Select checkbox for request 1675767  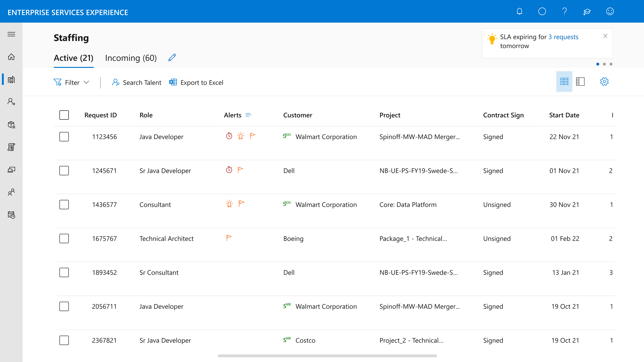pos(64,239)
